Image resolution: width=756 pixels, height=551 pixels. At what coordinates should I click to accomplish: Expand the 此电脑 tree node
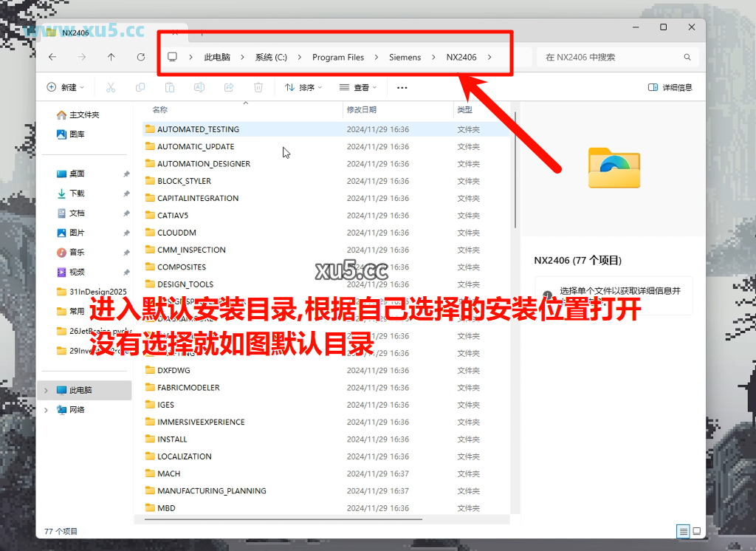(46, 390)
